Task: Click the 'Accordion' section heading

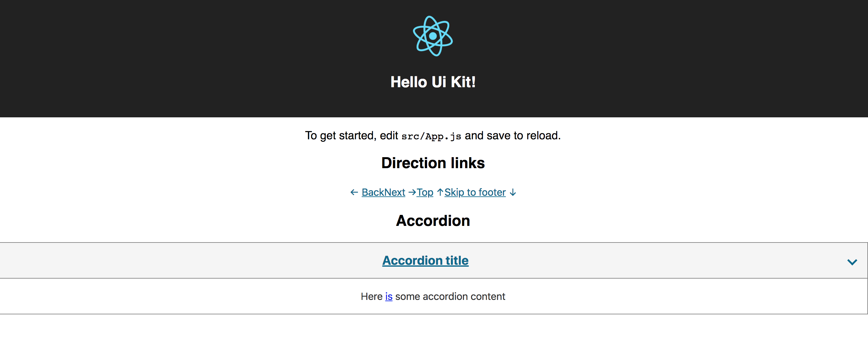Action: pos(433,221)
